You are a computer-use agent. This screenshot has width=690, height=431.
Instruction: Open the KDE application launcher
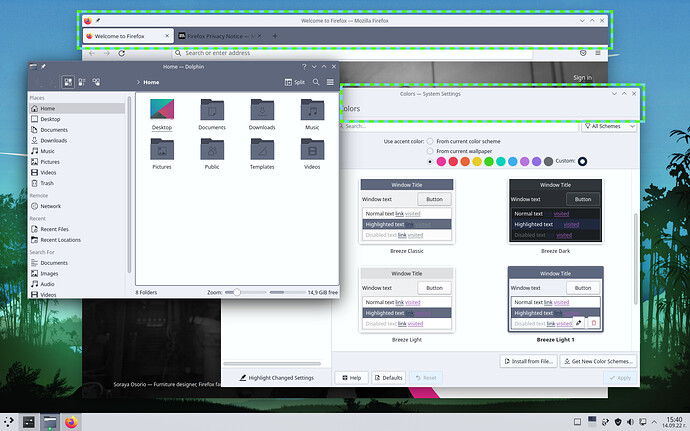click(x=8, y=421)
